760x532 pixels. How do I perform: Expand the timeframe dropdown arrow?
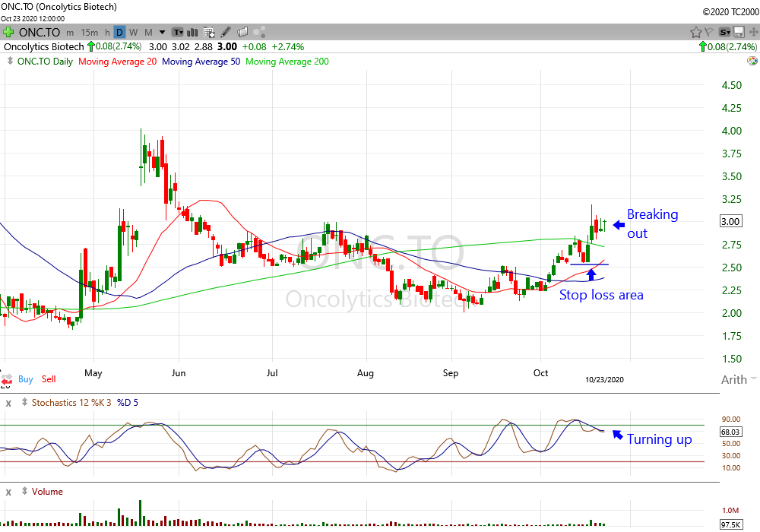(x=163, y=33)
